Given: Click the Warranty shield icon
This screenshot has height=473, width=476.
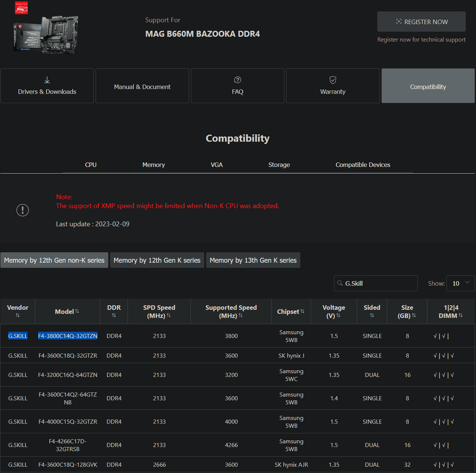Looking at the screenshot, I should coord(333,80).
